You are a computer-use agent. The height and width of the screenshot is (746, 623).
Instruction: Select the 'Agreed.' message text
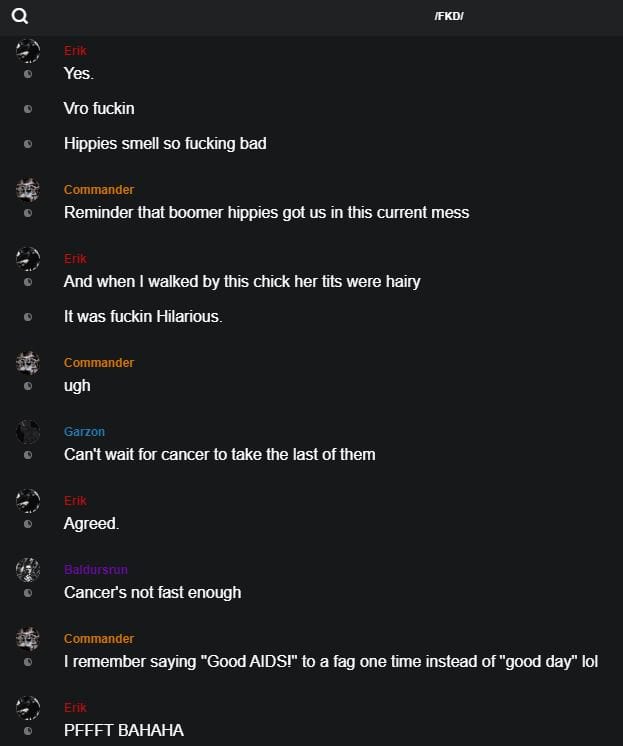(x=91, y=523)
